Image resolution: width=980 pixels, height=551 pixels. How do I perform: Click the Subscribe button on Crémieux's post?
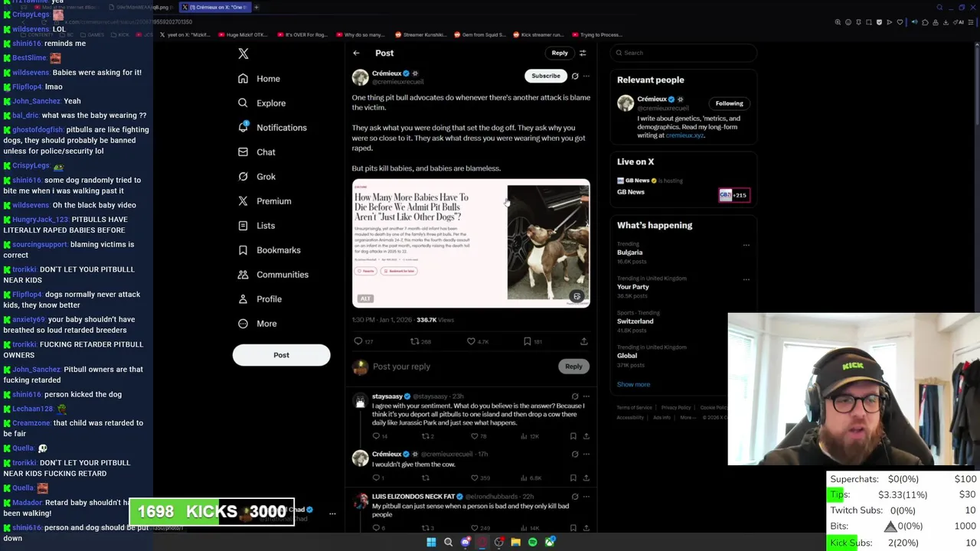546,76
